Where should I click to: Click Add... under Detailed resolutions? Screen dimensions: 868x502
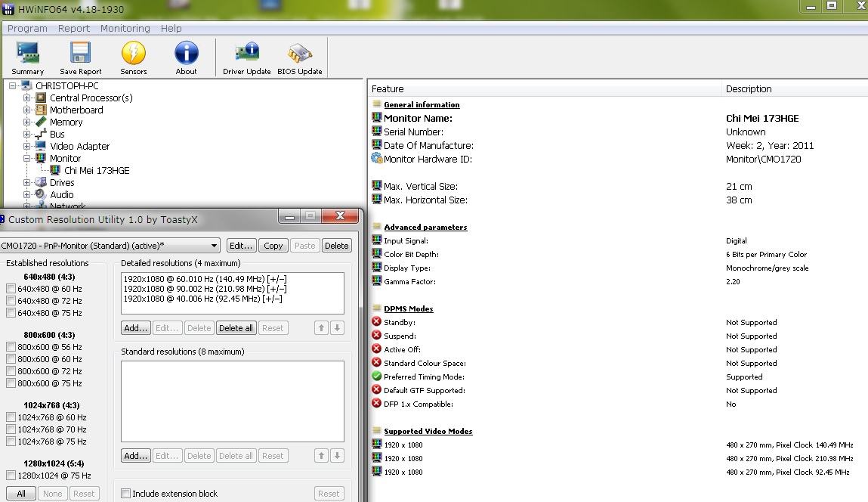(x=136, y=328)
